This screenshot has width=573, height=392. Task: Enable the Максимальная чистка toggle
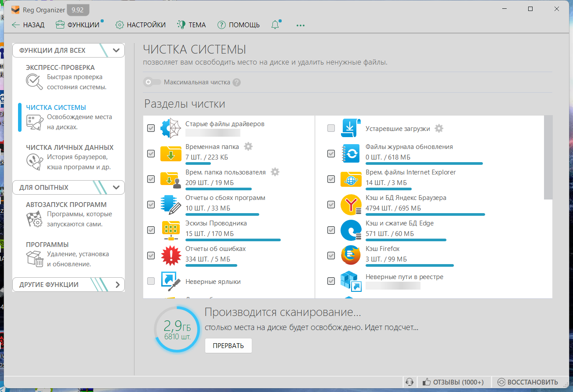pyautogui.click(x=152, y=82)
